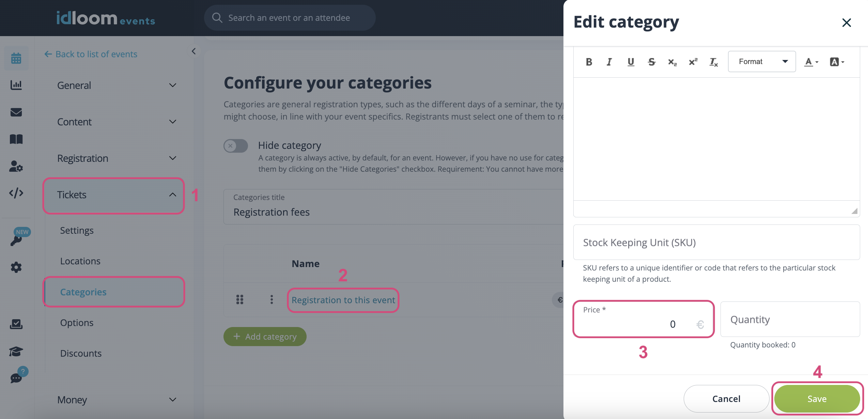The height and width of the screenshot is (419, 868).
Task: Click the Italic formatting icon
Action: click(x=609, y=61)
